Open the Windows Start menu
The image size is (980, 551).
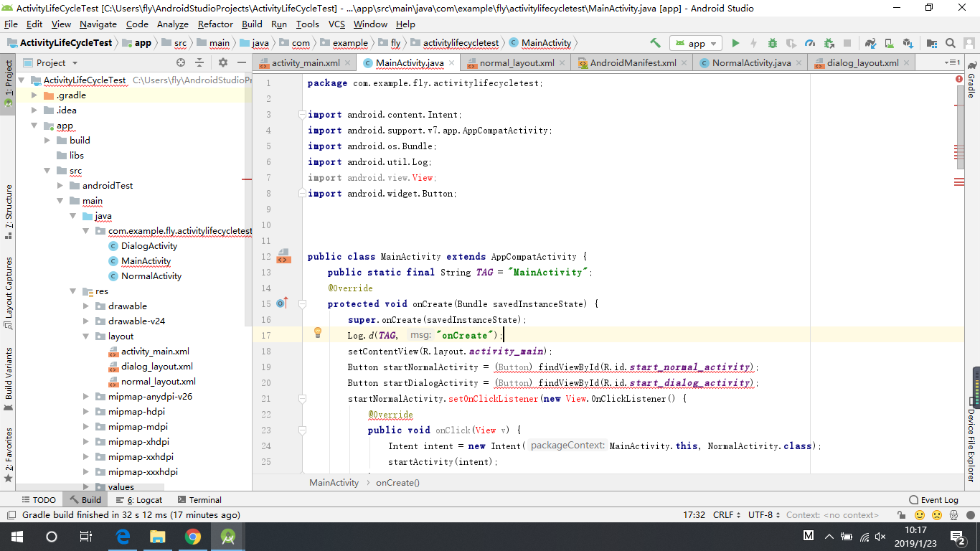click(x=17, y=536)
